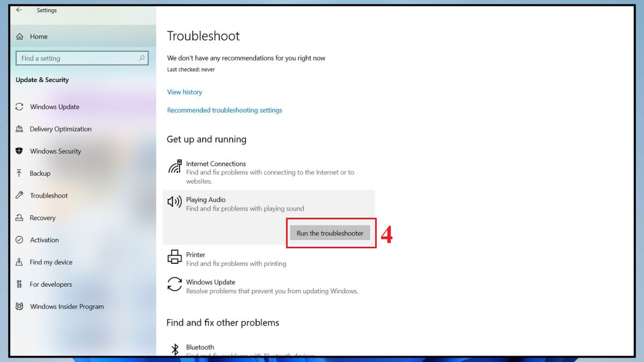Click the Windows Update sync icon in sidebar
This screenshot has width=644, height=362.
[x=20, y=107]
